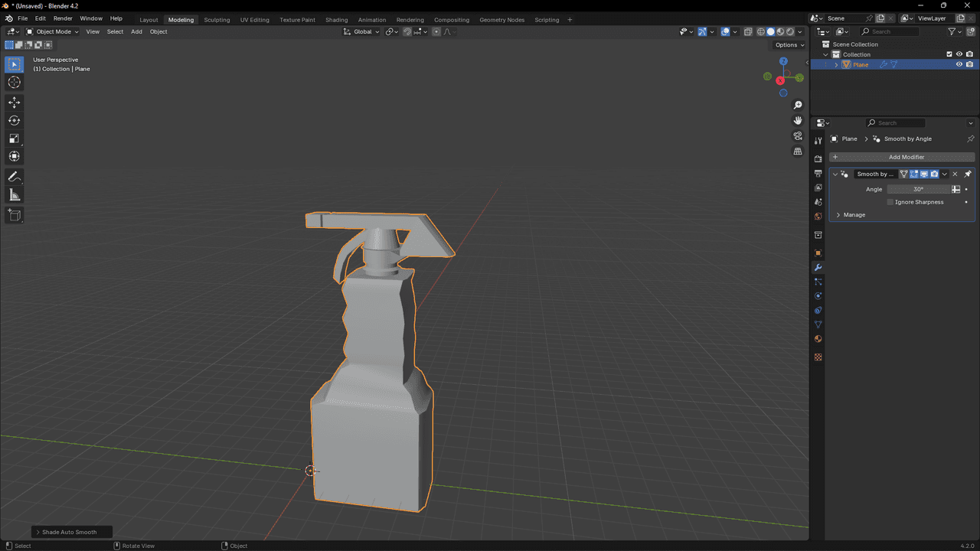Image resolution: width=980 pixels, height=551 pixels.
Task: Open the viewport Options button
Action: click(789, 45)
